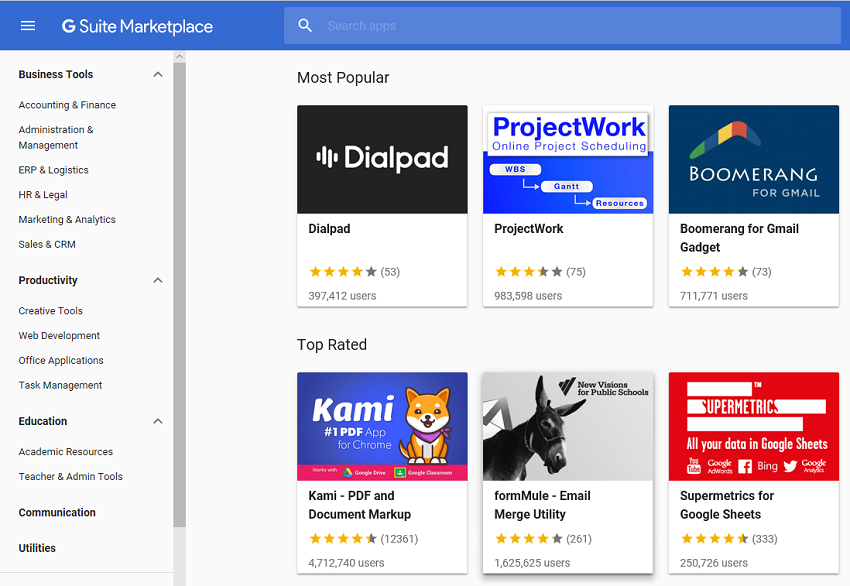Open Accounting & Finance category
The image size is (850, 586).
67,105
